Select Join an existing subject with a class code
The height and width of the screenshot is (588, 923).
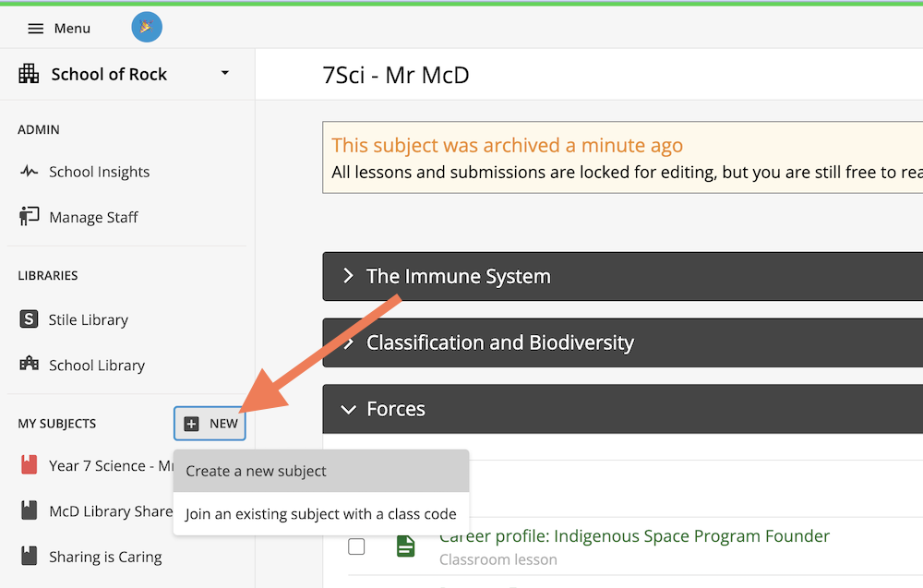pyautogui.click(x=321, y=514)
